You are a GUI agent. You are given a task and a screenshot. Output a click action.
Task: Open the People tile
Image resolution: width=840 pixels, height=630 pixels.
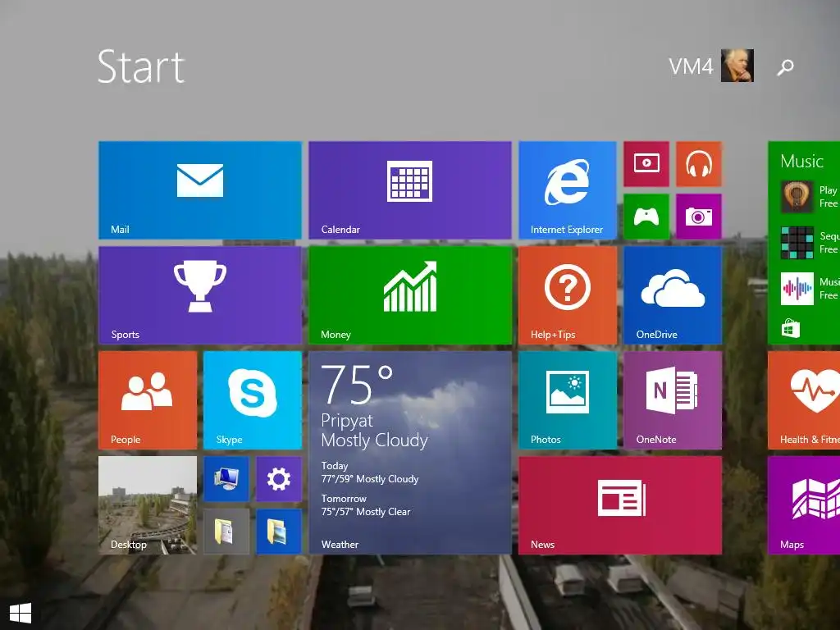click(148, 400)
